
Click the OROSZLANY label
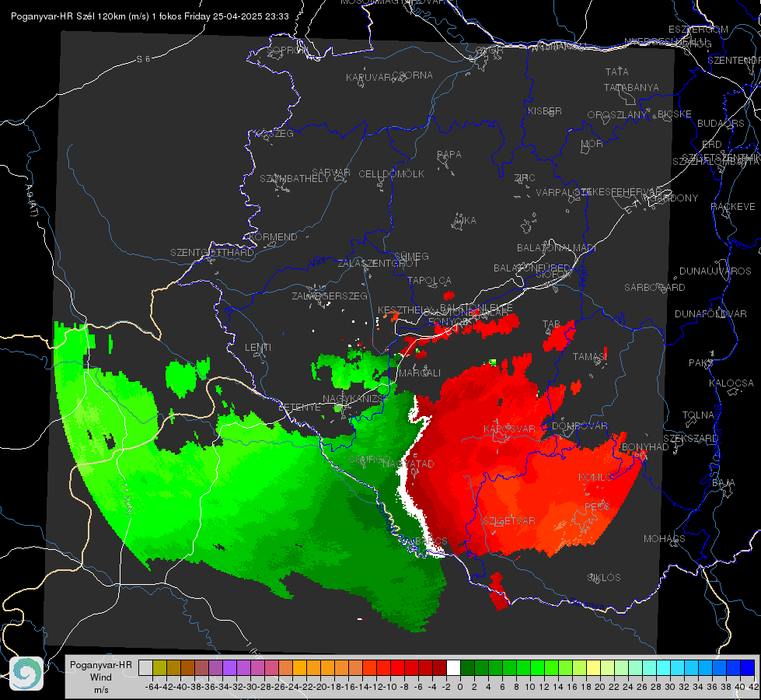click(x=617, y=115)
